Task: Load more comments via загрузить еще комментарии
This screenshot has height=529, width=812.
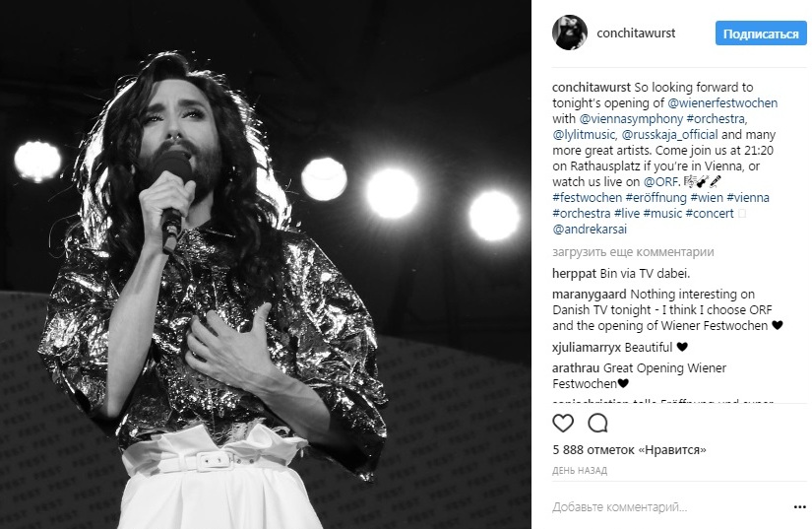Action: [633, 252]
